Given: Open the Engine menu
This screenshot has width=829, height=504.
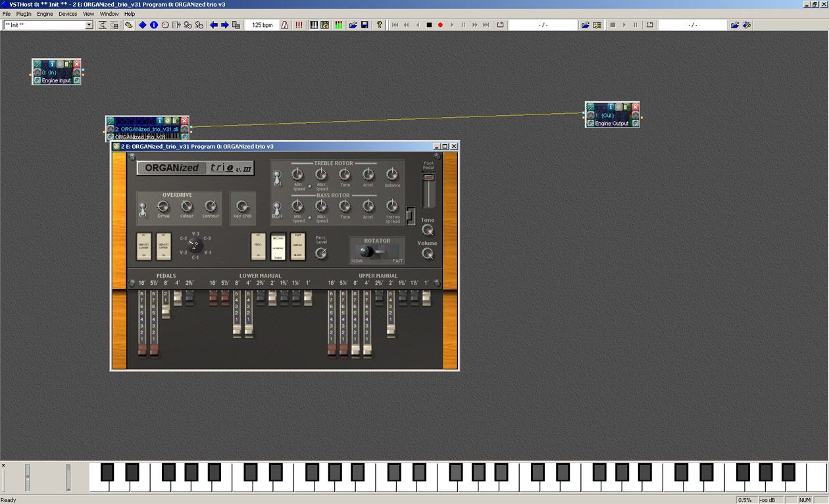Looking at the screenshot, I should 45,14.
